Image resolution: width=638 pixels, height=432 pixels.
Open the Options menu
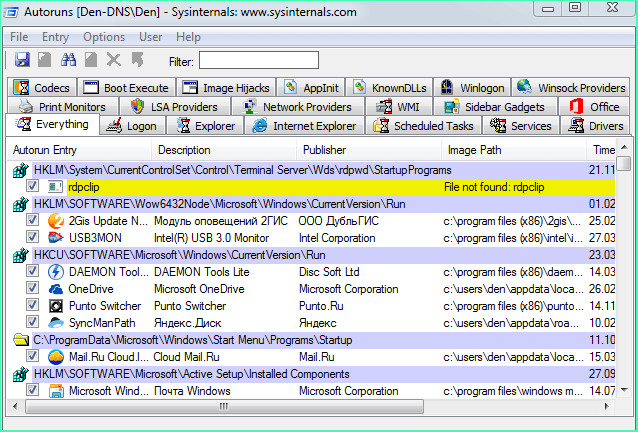[104, 37]
